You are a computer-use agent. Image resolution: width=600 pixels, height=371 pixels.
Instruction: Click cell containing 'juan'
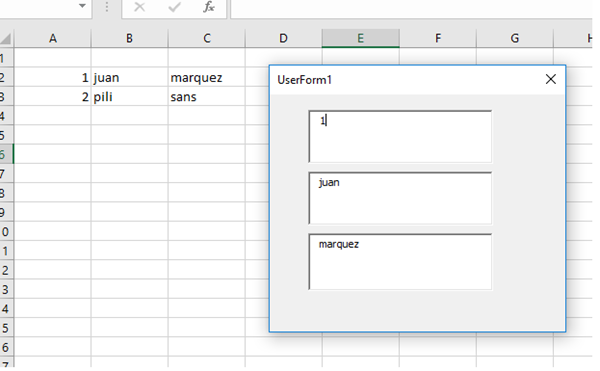129,77
